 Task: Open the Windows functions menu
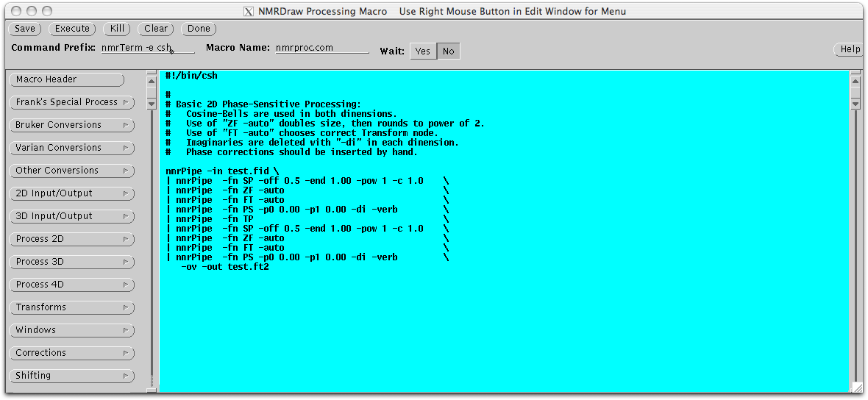pos(71,330)
